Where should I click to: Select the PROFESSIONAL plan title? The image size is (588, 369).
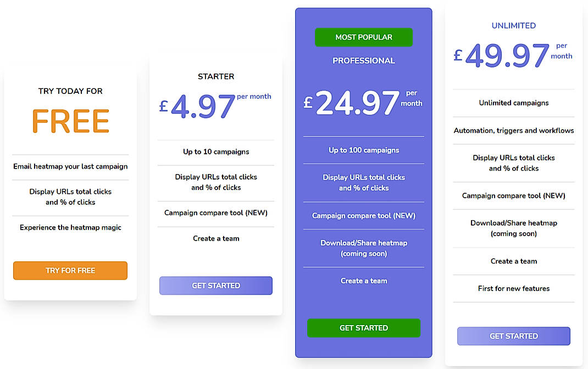(363, 60)
